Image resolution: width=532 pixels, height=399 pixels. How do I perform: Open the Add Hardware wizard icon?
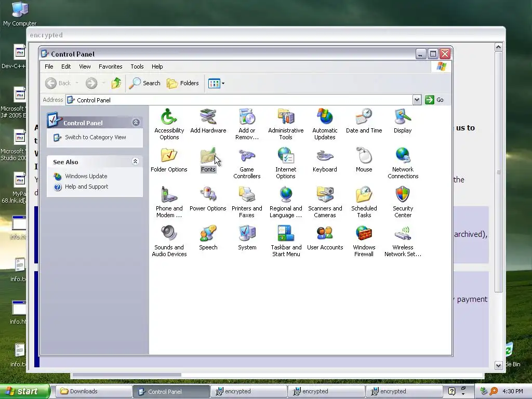point(208,121)
